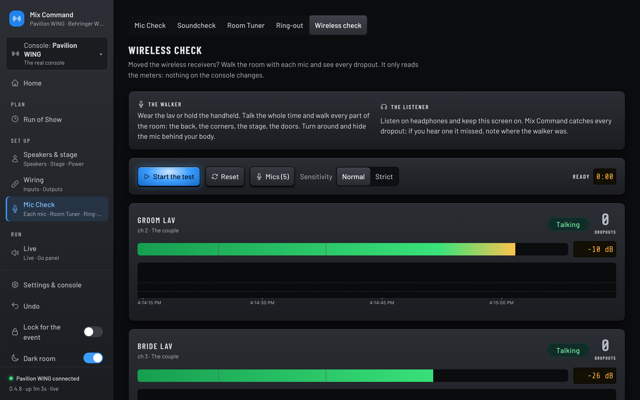Click the green Pavilion WING connected status dot
Image resolution: width=640 pixels, height=400 pixels.
[11, 378]
